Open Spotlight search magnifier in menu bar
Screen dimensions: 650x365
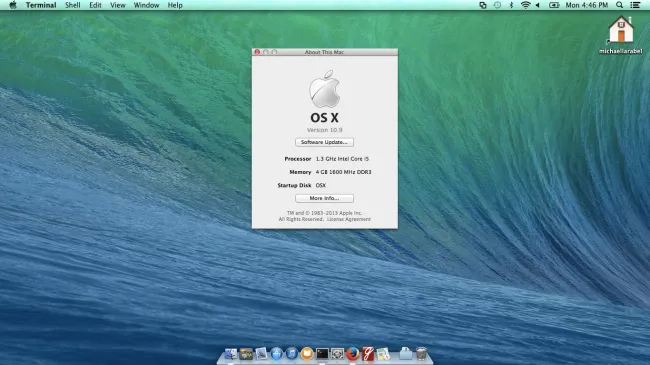point(619,5)
